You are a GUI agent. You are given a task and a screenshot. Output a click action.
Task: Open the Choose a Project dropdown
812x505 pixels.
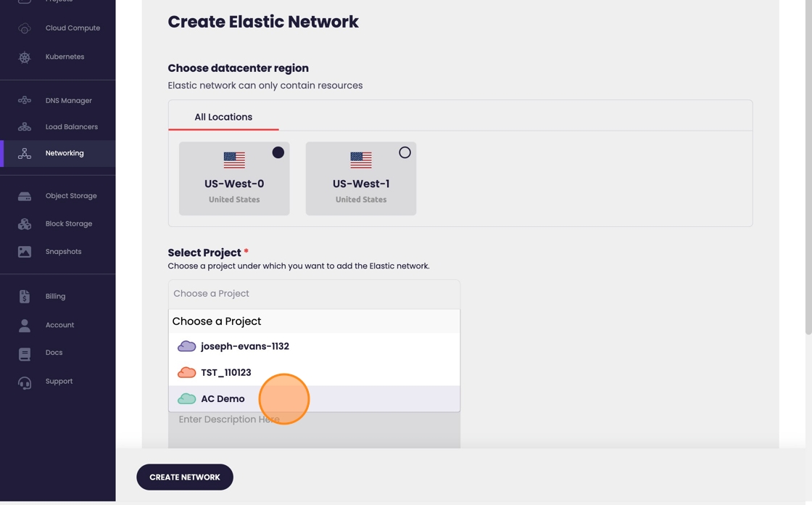tap(314, 294)
